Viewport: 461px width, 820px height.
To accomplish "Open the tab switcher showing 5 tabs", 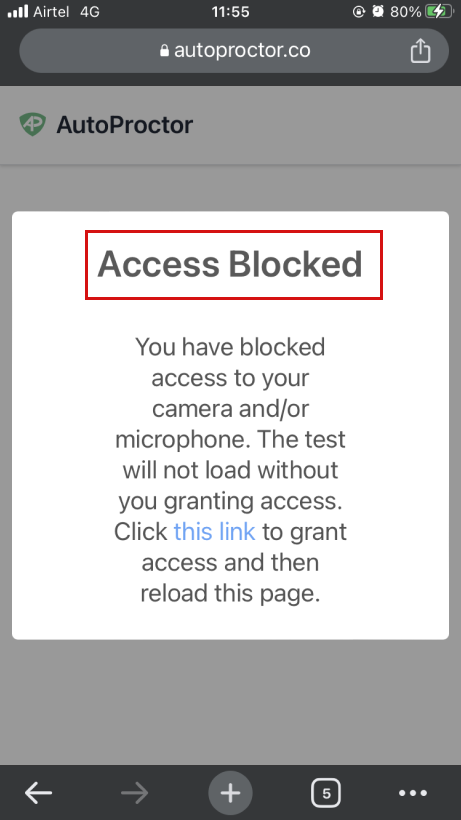I will pyautogui.click(x=326, y=793).
